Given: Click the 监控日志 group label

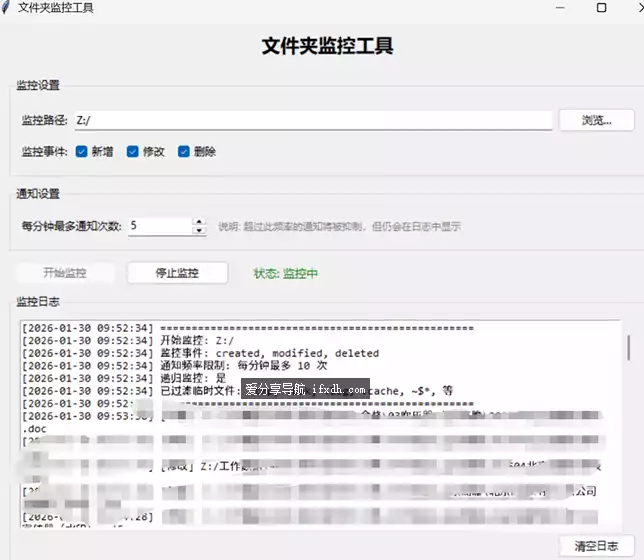Looking at the screenshot, I should pyautogui.click(x=38, y=302).
